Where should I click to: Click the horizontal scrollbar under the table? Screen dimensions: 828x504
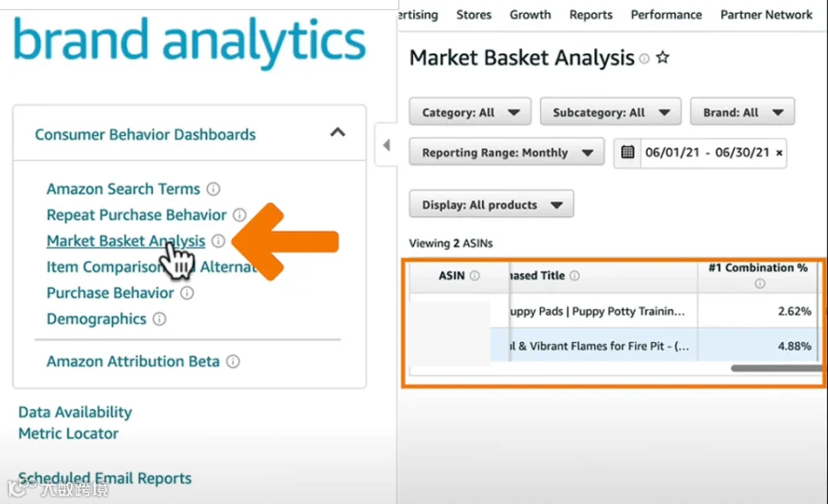click(776, 369)
